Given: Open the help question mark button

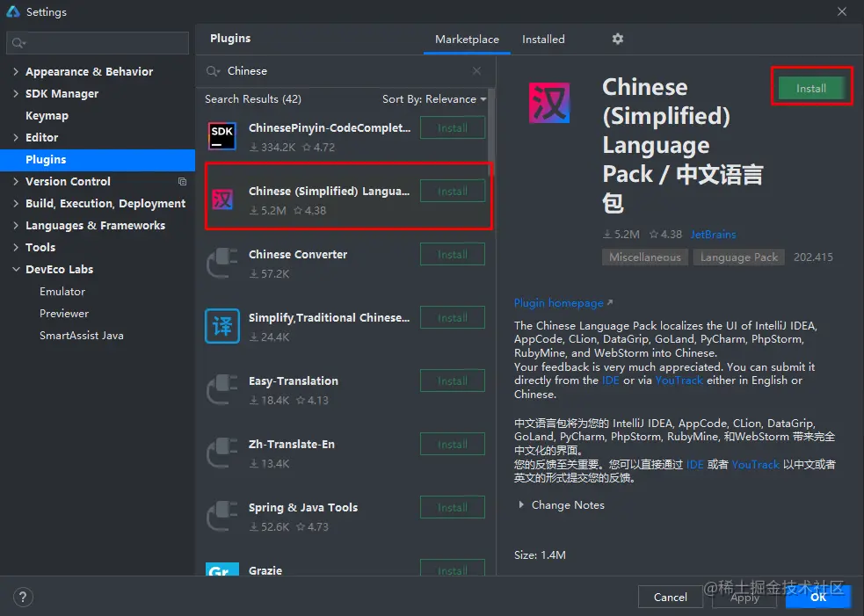Looking at the screenshot, I should point(23,598).
